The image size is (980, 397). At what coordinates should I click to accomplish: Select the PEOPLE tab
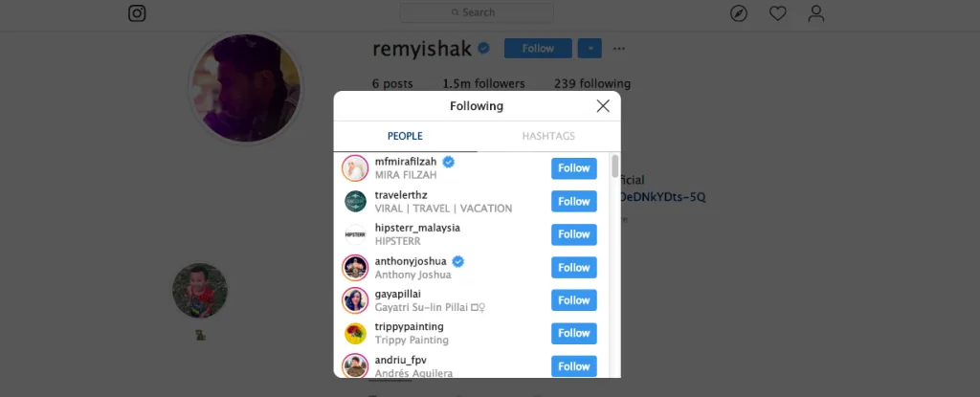[405, 136]
